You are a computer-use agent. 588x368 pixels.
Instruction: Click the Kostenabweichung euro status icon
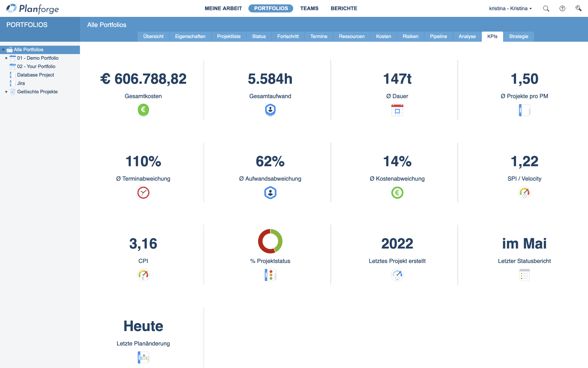397,193
